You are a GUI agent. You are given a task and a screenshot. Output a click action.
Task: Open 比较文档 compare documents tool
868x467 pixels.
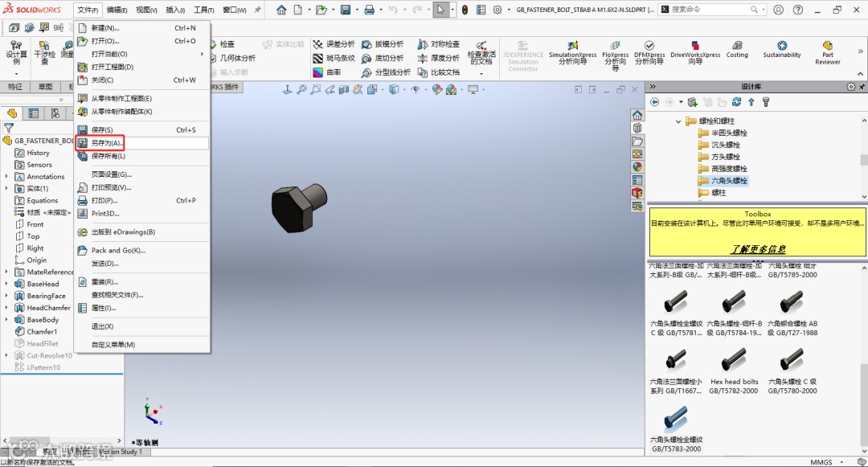pyautogui.click(x=439, y=72)
